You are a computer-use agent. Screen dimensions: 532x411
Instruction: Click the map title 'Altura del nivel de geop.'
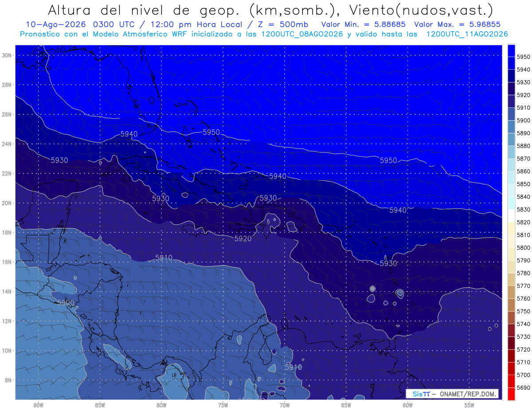pyautogui.click(x=144, y=10)
